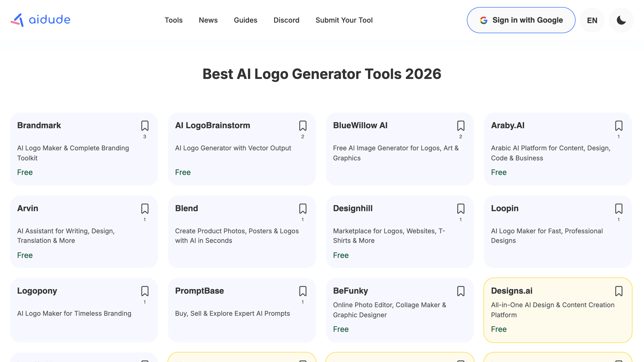Click the Free label on Brandmark card
Image resolution: width=644 pixels, height=362 pixels.
point(25,172)
